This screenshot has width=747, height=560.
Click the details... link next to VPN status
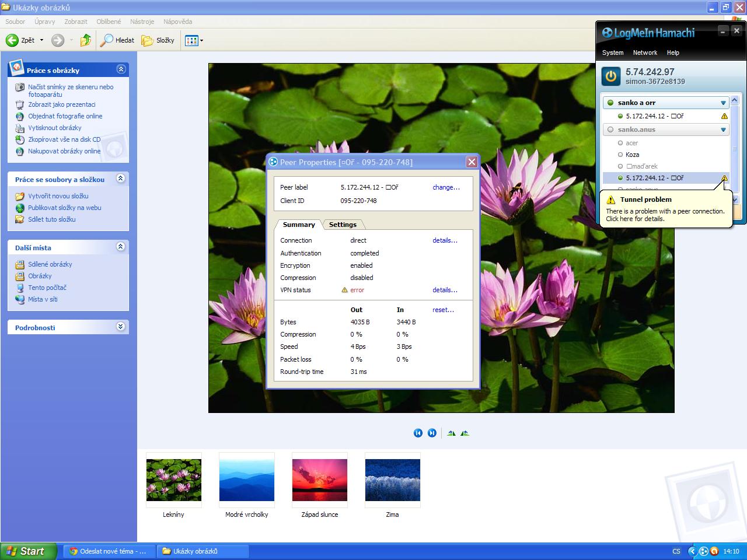tap(445, 290)
